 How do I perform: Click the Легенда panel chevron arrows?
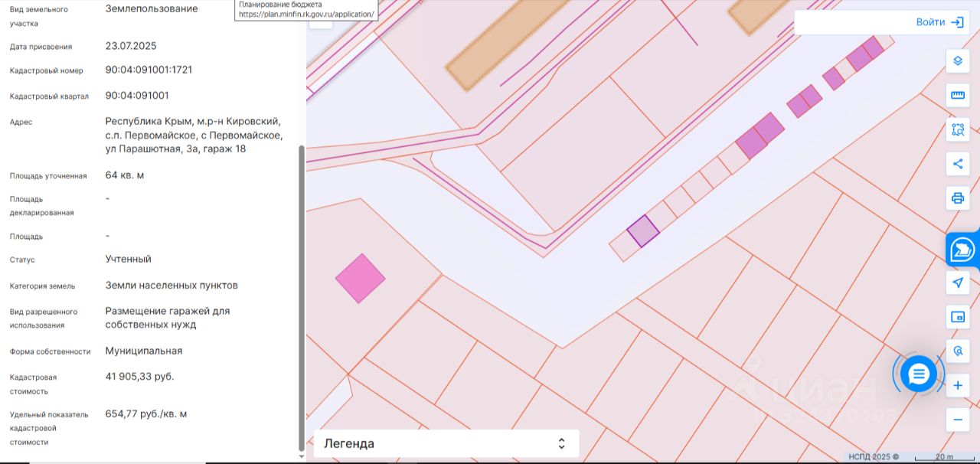coord(561,443)
